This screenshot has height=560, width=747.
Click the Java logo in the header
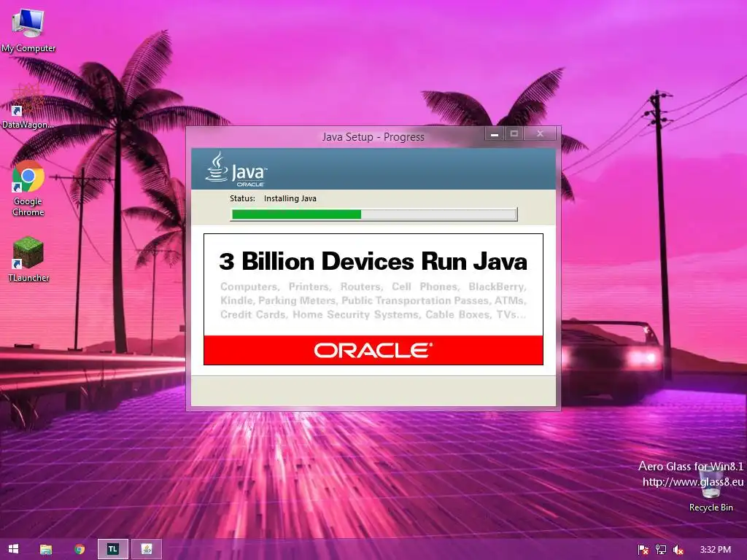[236, 169]
